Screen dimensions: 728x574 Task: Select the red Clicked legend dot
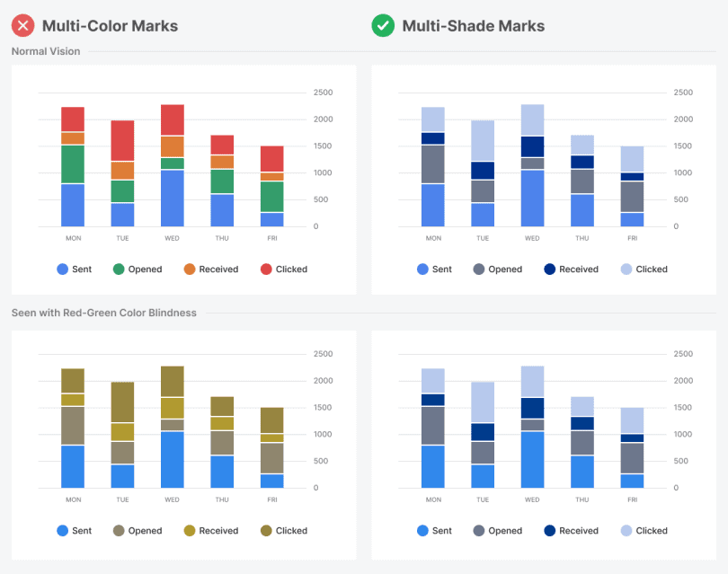pyautogui.click(x=266, y=269)
